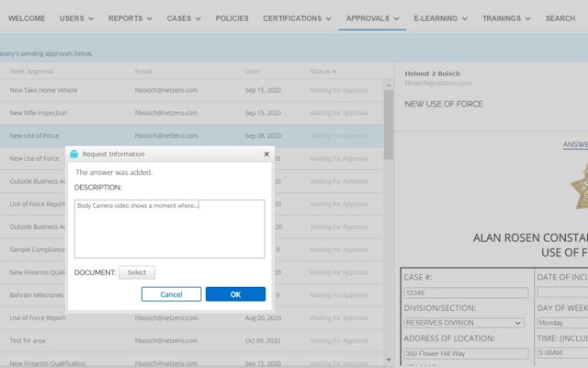Navigate to the Search page
The height and width of the screenshot is (368, 588).
pos(560,18)
